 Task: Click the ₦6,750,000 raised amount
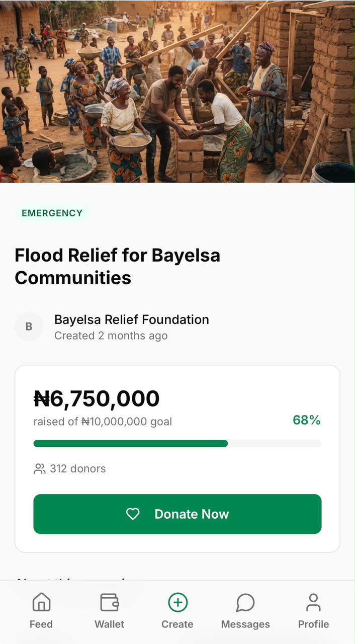[x=97, y=398]
